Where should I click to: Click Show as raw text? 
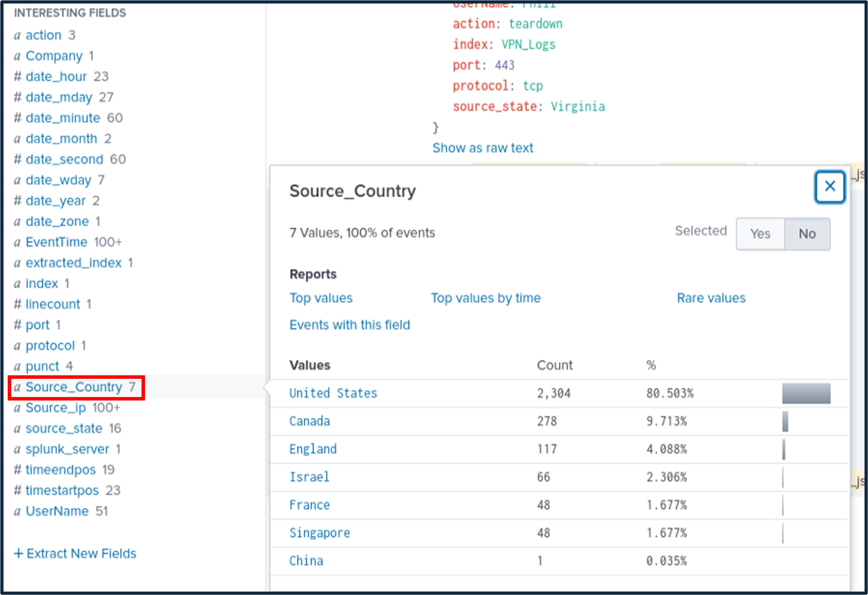click(x=483, y=148)
